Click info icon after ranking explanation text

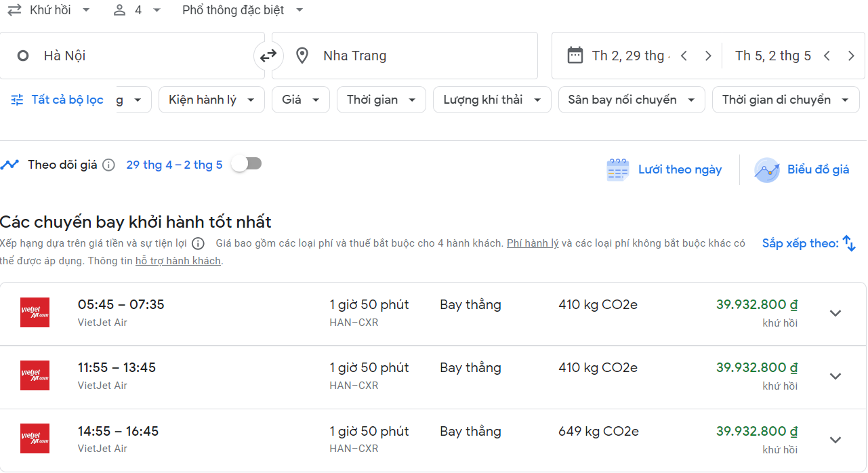pyautogui.click(x=198, y=244)
